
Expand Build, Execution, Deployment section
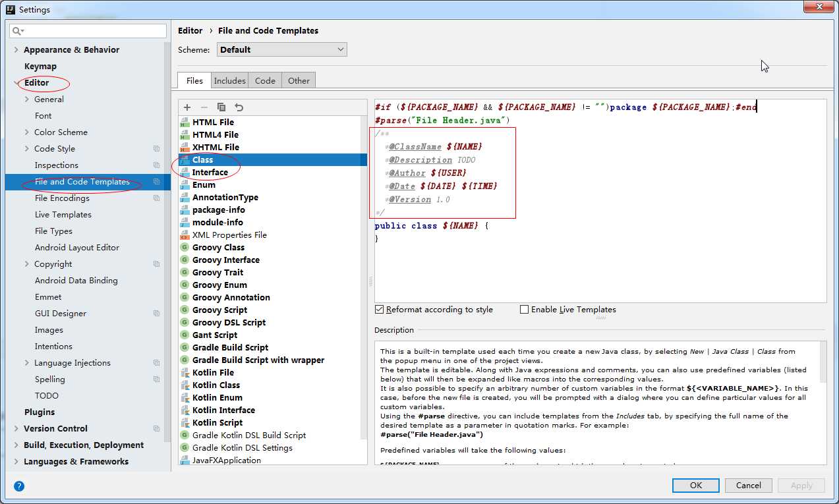pos(16,445)
